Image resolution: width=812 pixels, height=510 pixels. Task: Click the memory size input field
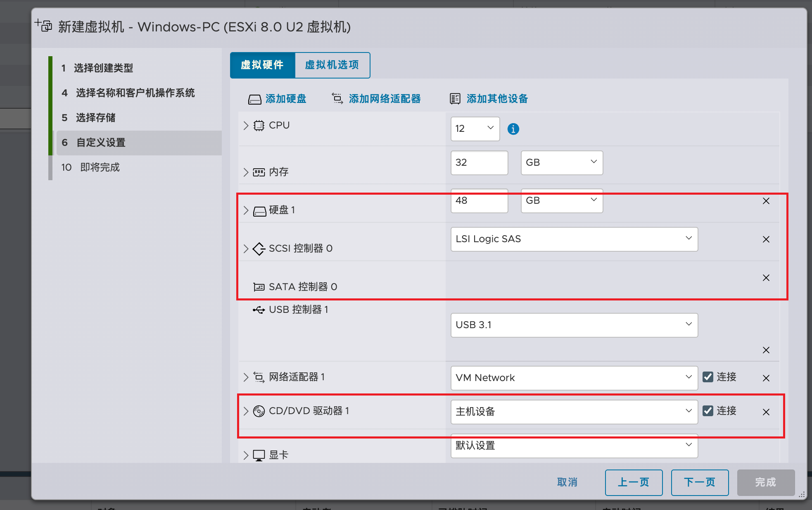click(x=479, y=162)
